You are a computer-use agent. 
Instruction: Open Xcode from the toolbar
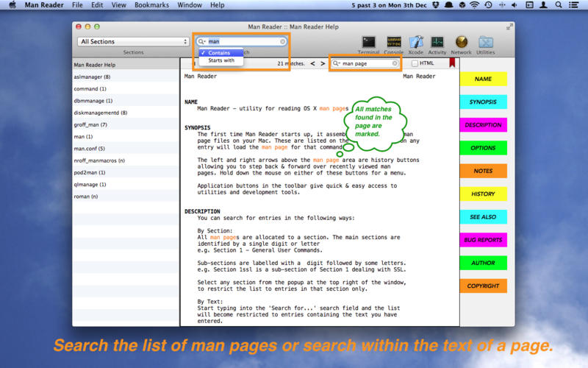416,43
